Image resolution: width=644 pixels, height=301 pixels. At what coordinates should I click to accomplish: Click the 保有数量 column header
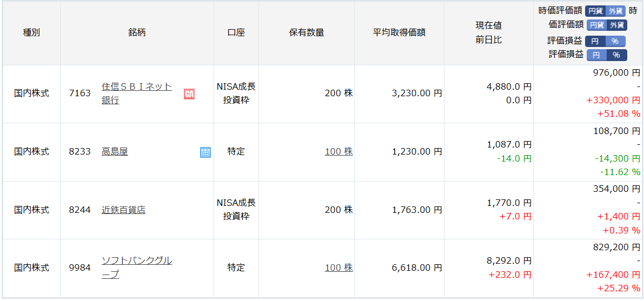307,32
